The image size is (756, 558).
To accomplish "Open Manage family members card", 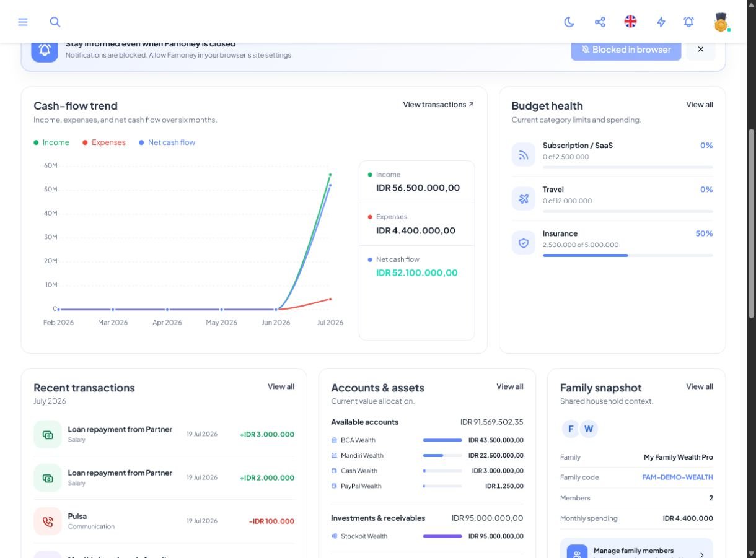I will 636,549.
